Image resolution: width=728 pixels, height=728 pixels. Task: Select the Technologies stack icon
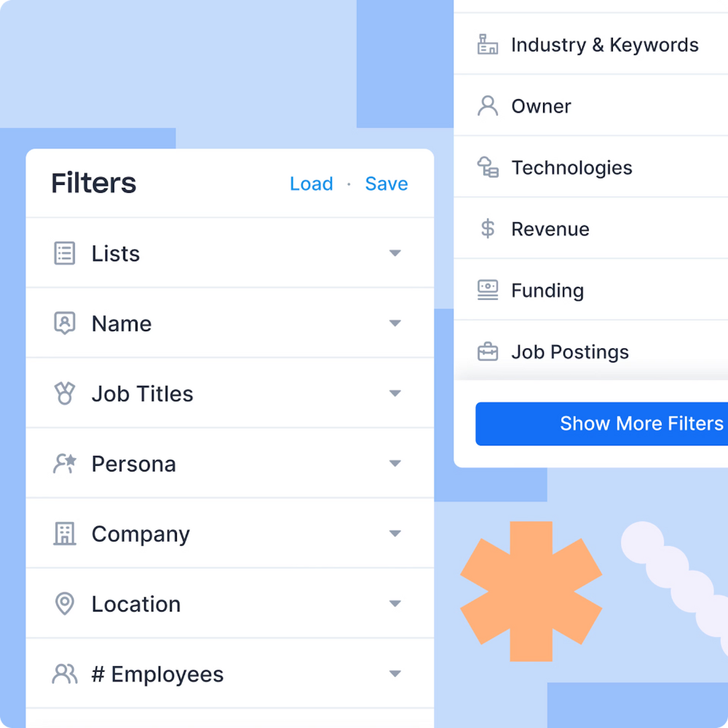(x=488, y=167)
